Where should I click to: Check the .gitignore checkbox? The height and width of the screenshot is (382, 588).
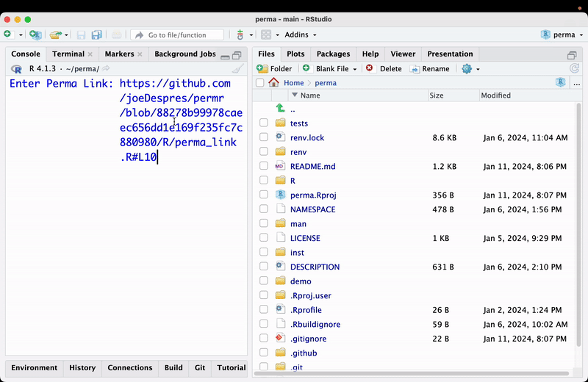coord(264,339)
